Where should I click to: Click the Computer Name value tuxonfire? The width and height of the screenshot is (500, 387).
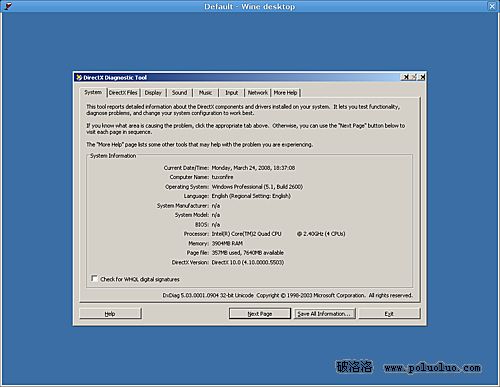[x=222, y=177]
